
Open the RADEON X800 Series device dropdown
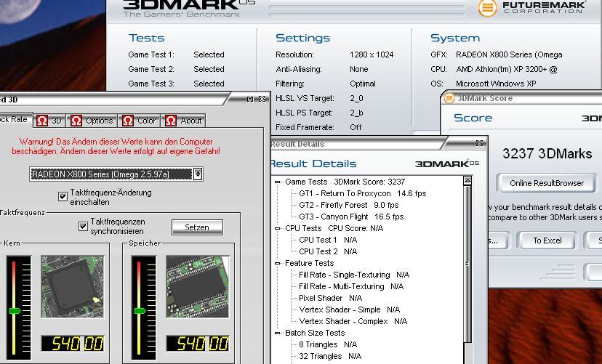tap(197, 174)
